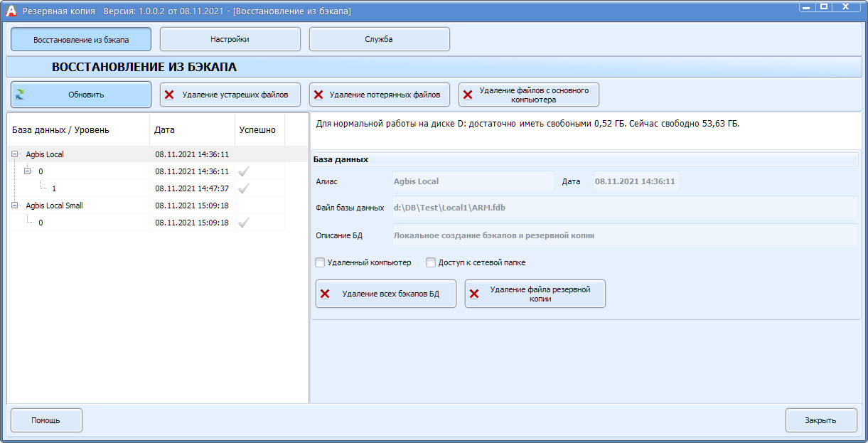Click the checkmark in the 14:47:37 row
Screen dimensions: 868x443
click(x=244, y=188)
